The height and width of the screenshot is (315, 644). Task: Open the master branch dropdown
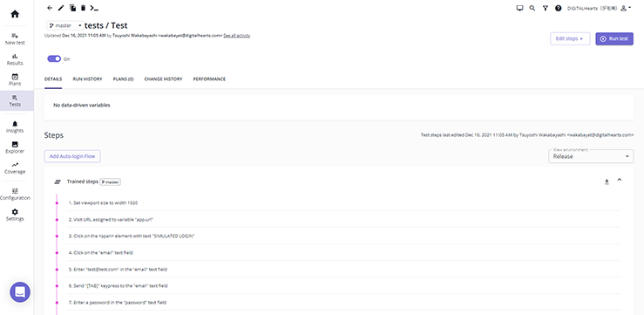pyautogui.click(x=64, y=25)
